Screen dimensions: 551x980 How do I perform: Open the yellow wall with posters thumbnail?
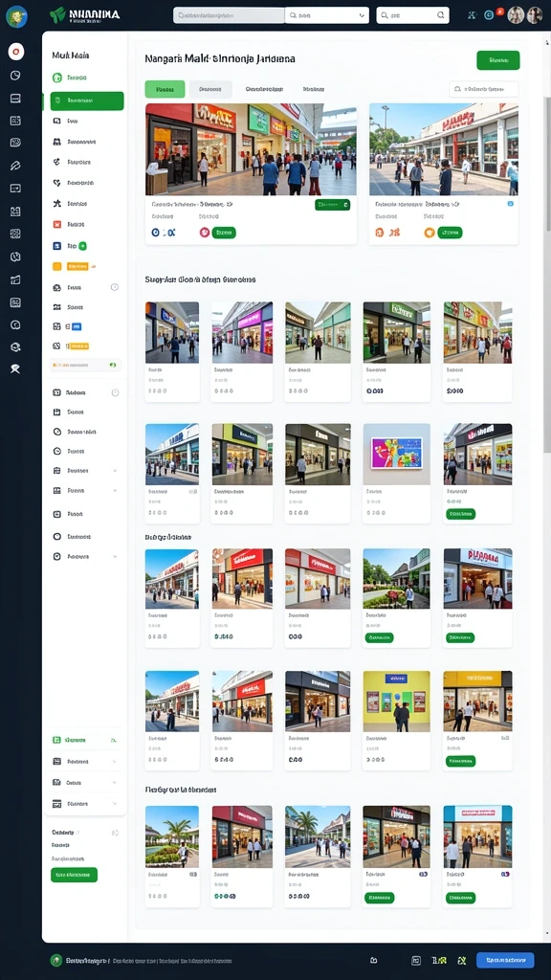coord(397,702)
